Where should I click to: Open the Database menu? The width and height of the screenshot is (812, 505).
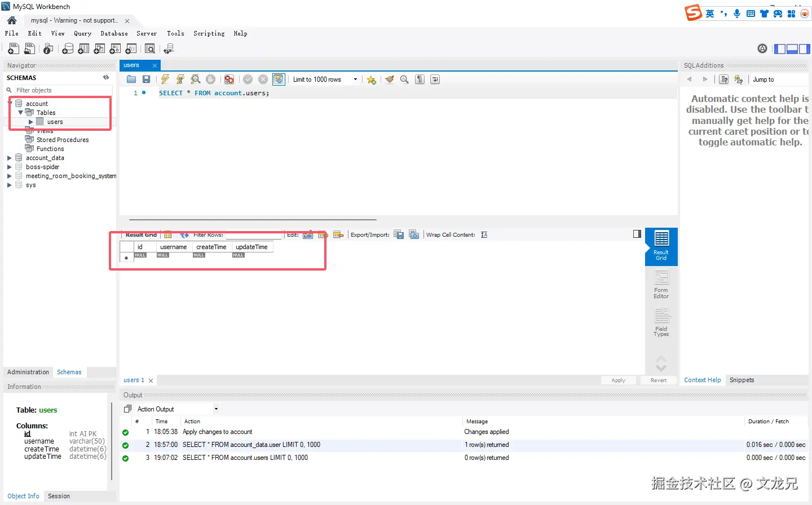coord(114,33)
